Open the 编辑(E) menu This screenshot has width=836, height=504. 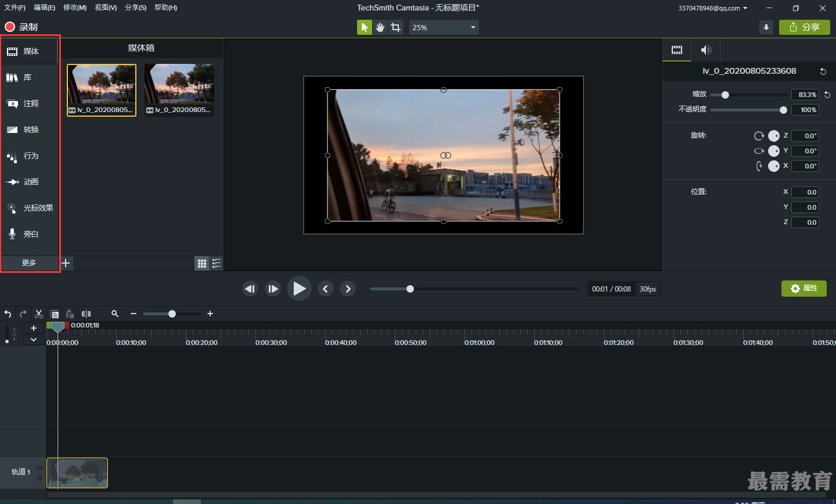45,8
